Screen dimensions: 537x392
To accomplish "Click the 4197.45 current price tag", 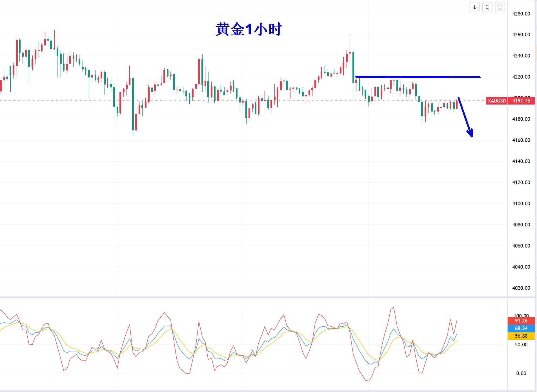I will [521, 101].
